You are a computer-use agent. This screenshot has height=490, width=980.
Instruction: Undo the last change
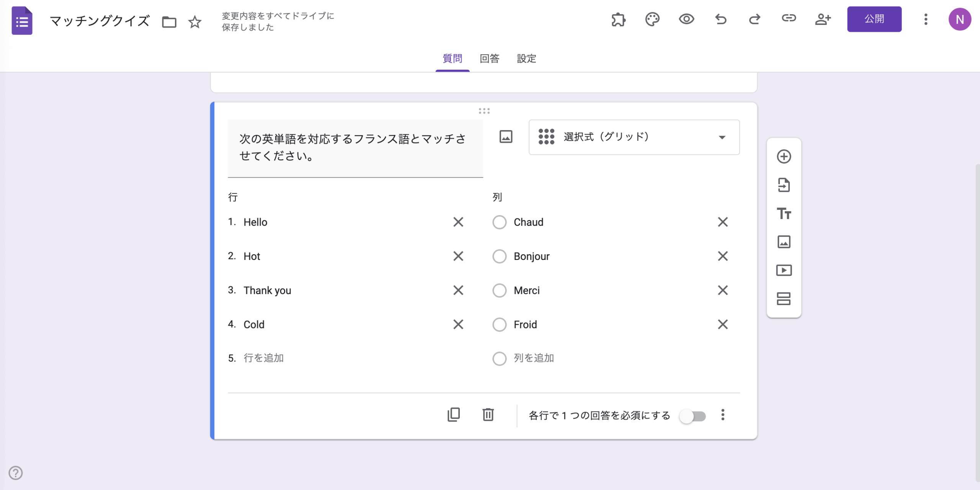[720, 19]
